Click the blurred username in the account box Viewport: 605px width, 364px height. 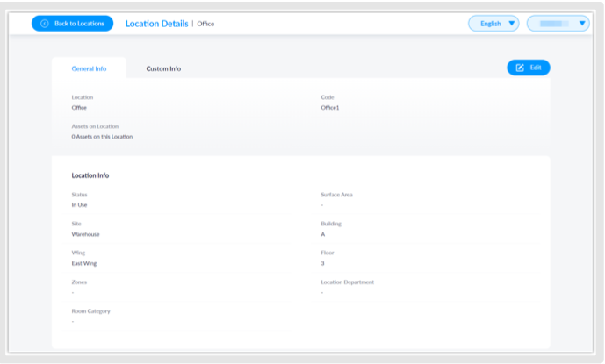[551, 24]
